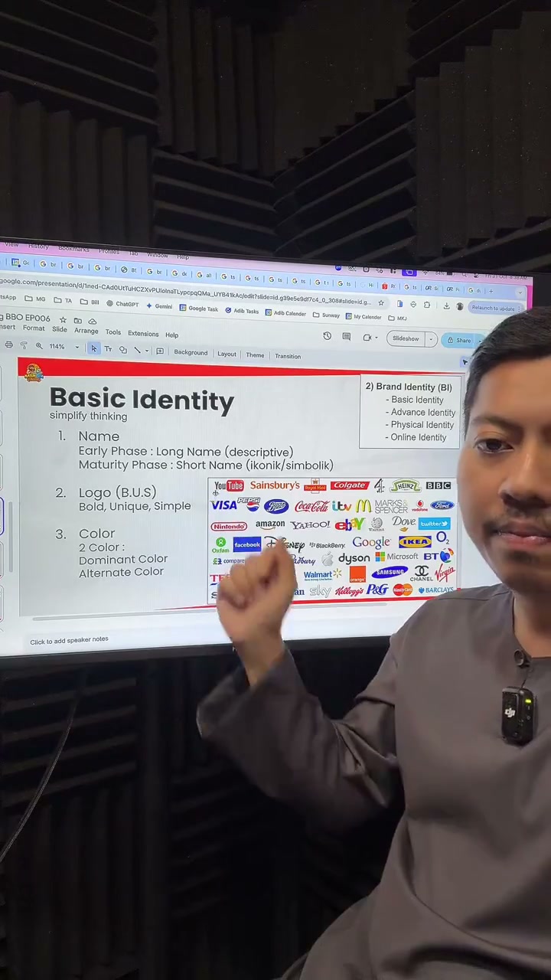Expand the line tool options arrow
The width and height of the screenshot is (551, 980).
click(x=147, y=351)
